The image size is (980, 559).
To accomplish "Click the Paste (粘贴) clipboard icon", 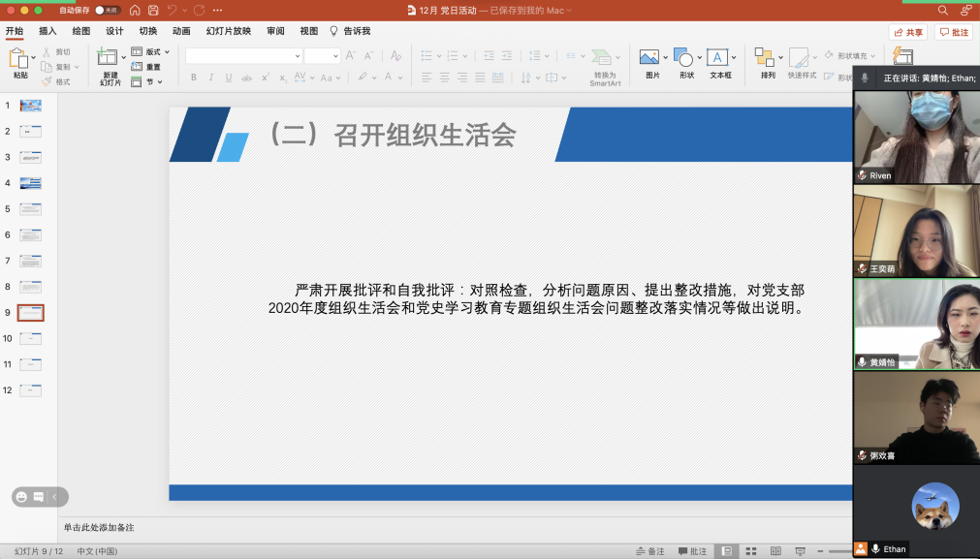I will pyautogui.click(x=19, y=59).
